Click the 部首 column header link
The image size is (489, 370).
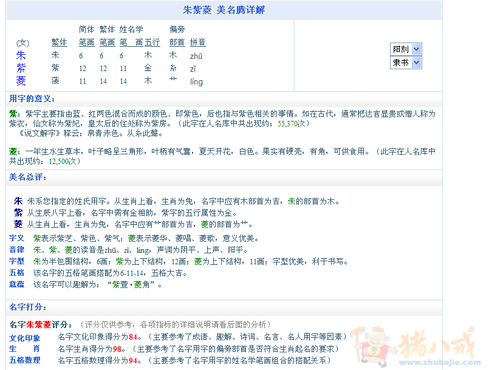tap(177, 42)
